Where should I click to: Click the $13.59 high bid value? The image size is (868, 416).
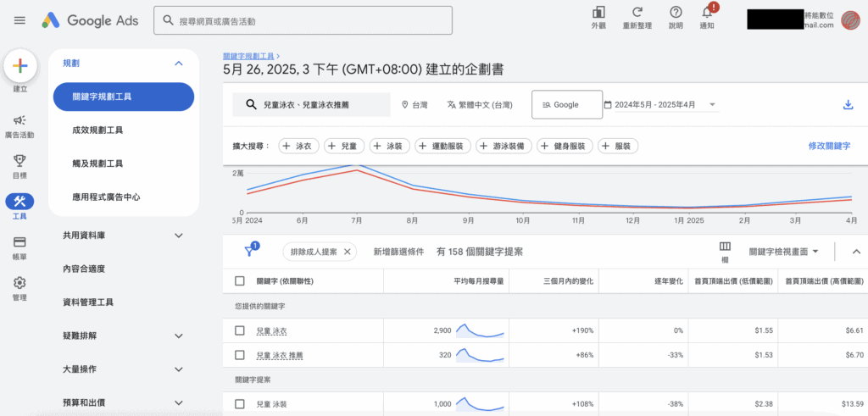[x=854, y=404]
